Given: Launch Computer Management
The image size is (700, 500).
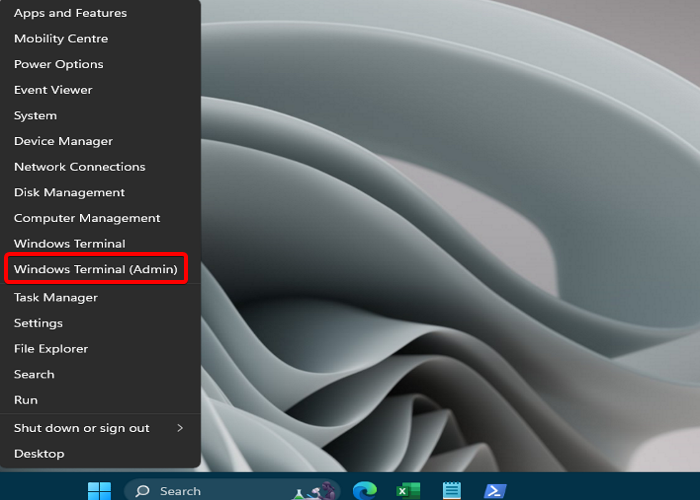Looking at the screenshot, I should [100, 218].
